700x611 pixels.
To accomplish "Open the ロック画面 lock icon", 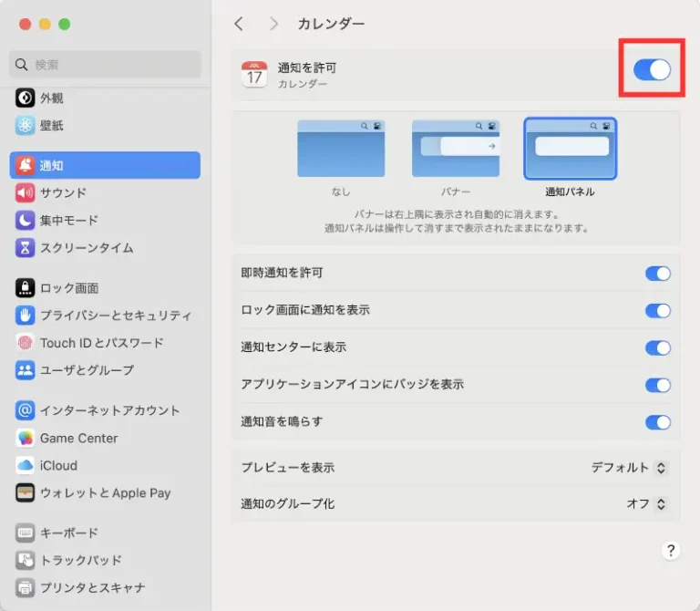I will pyautogui.click(x=25, y=288).
